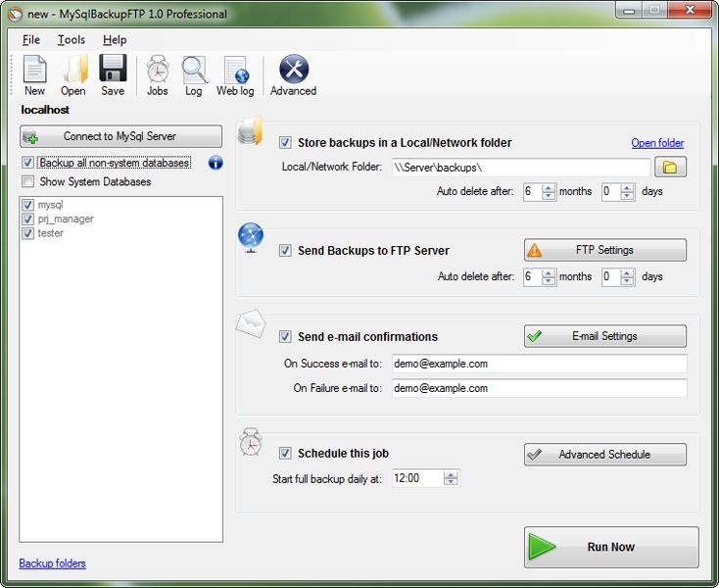
Task: Click the Run Now button
Action: 611,547
